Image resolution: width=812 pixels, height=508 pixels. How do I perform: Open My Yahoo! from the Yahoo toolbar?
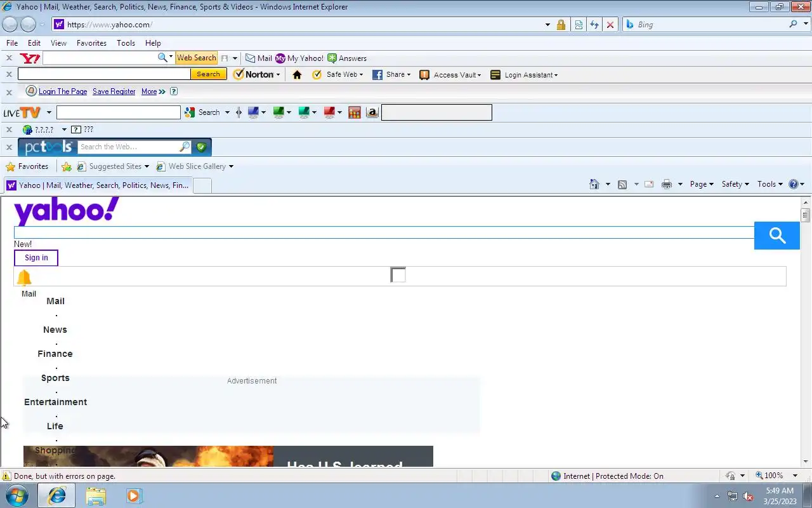click(299, 58)
